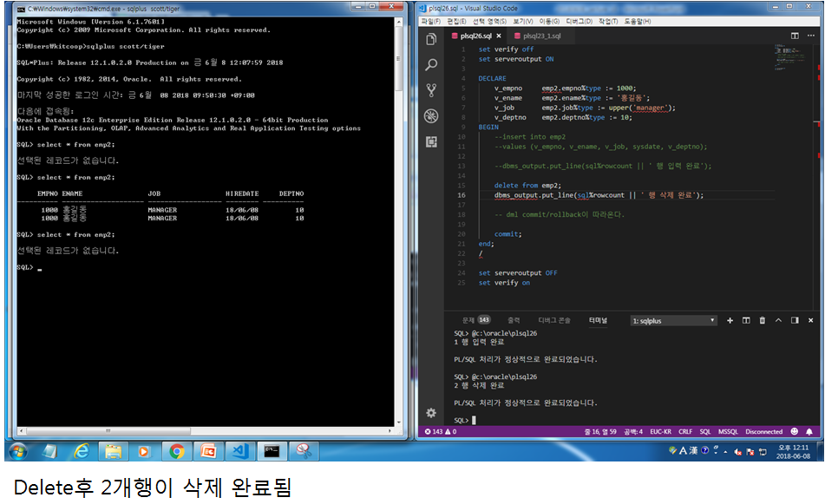Show hidden tray icons arrow
Screen dimensions: 825x504
725,451
